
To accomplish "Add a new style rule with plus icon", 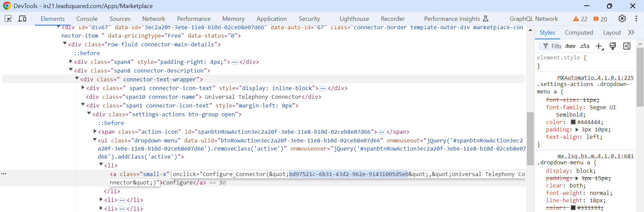I will tap(599, 46).
